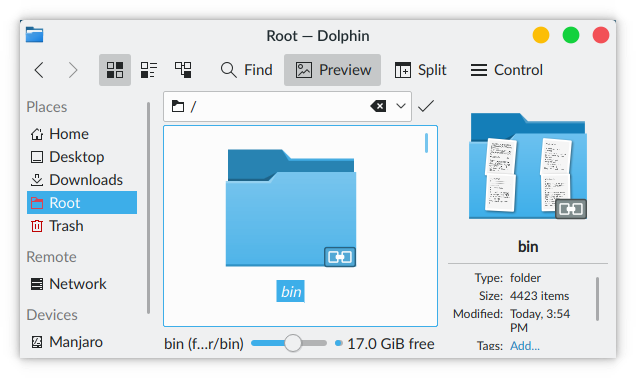Close Dolphin with the red button
This screenshot has width=636, height=378.
[x=601, y=35]
